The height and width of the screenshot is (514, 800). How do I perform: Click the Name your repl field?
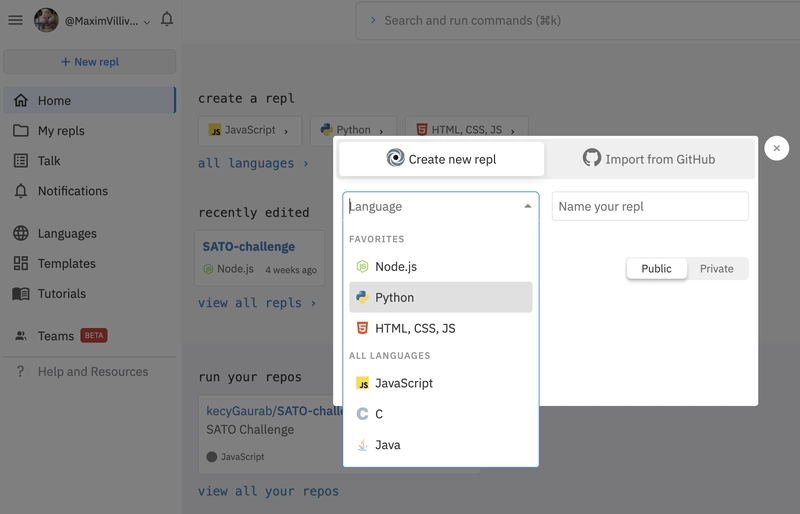click(x=650, y=206)
